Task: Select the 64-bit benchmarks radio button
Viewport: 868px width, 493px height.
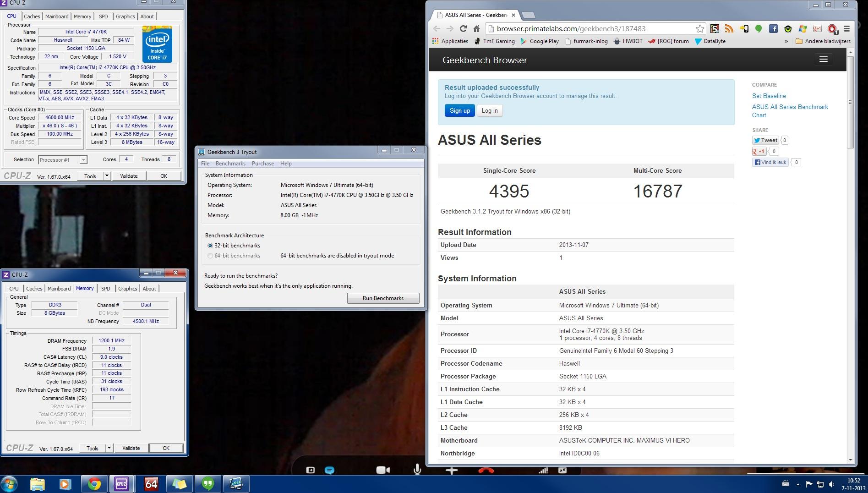Action: point(210,256)
